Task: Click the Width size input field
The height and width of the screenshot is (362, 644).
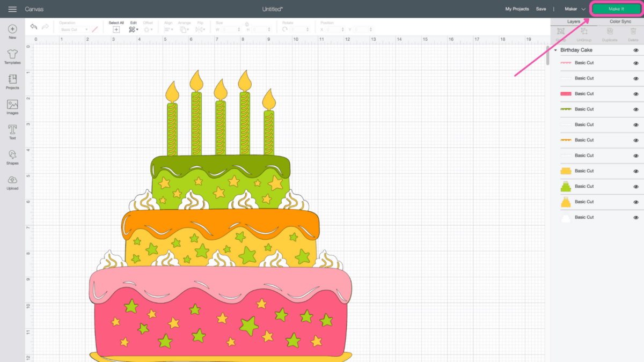Action: (230, 29)
